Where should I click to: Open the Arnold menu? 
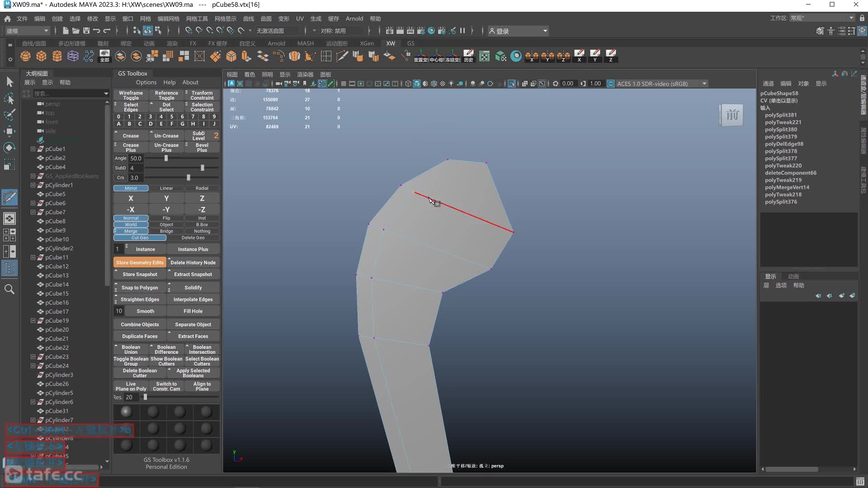click(x=354, y=19)
